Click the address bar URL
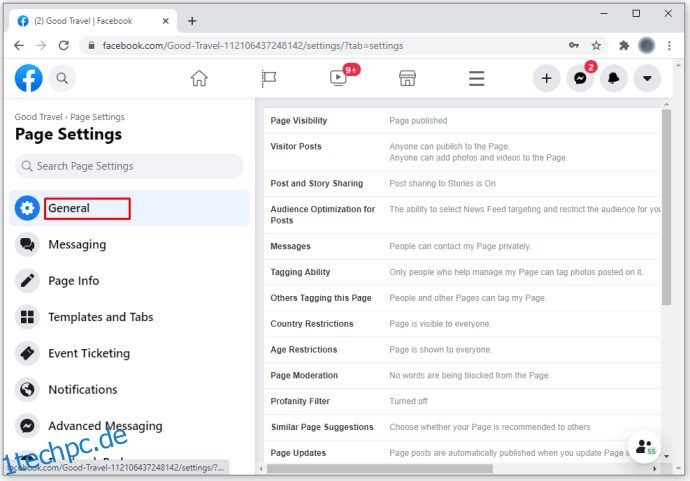Screen dimensions: 690x481 [253, 45]
